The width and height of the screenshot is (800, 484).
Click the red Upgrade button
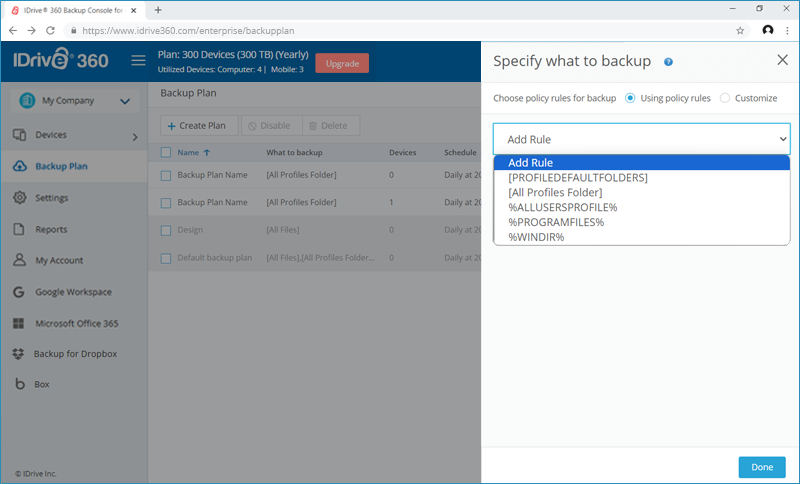click(341, 63)
